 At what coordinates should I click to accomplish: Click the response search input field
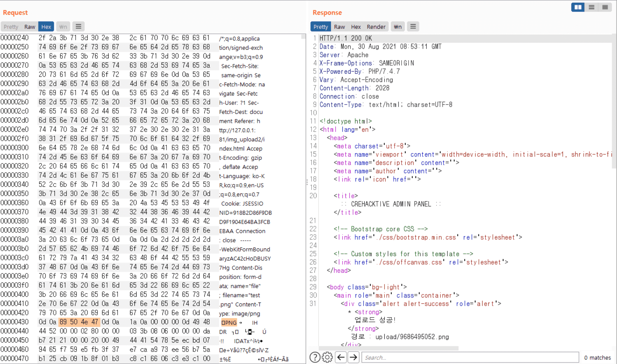coord(470,357)
